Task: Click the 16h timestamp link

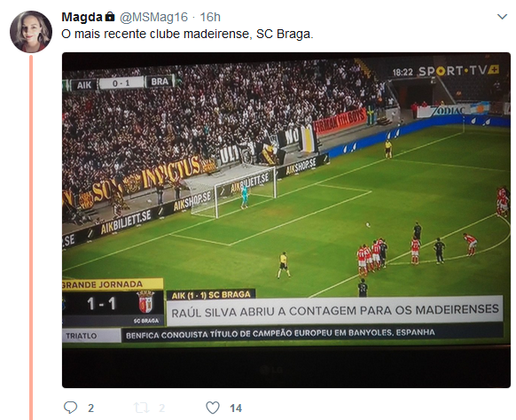Action: tap(210, 17)
